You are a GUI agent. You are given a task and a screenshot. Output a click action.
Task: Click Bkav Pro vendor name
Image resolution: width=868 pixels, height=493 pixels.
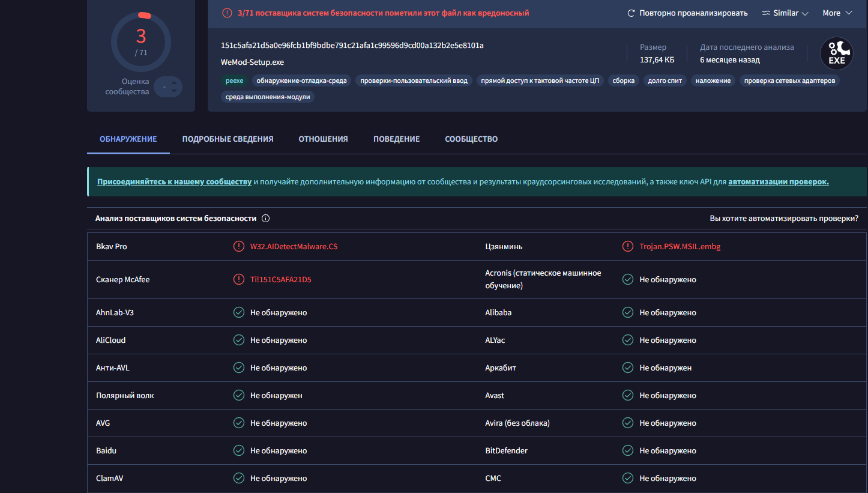coord(112,247)
